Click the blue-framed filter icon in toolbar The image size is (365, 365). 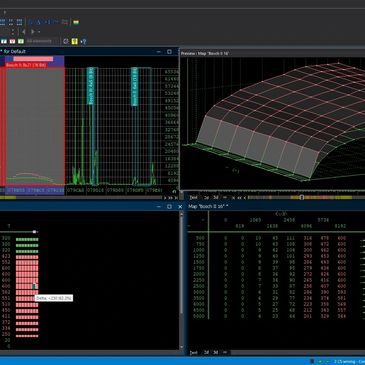(x=4, y=41)
